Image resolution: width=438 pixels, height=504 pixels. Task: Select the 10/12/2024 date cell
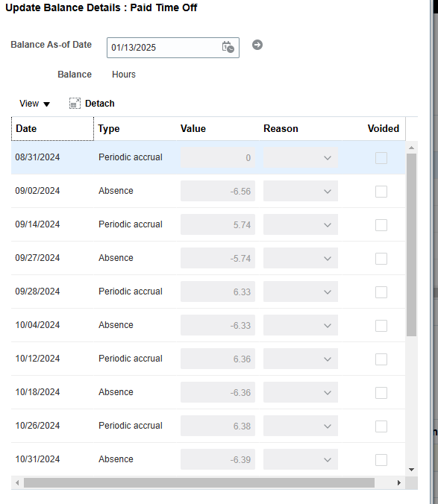[37, 359]
